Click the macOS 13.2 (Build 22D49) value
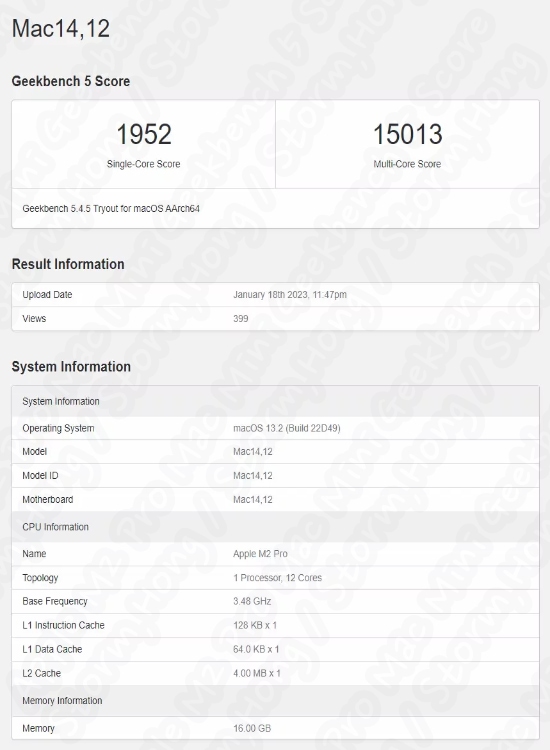550x750 pixels. [x=286, y=428]
